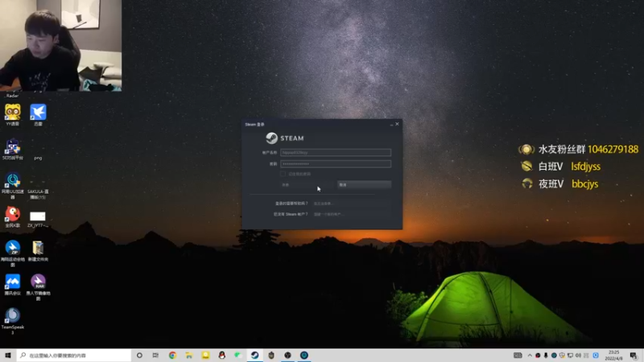
Task: Open the YY desktop icon
Action: tap(13, 115)
